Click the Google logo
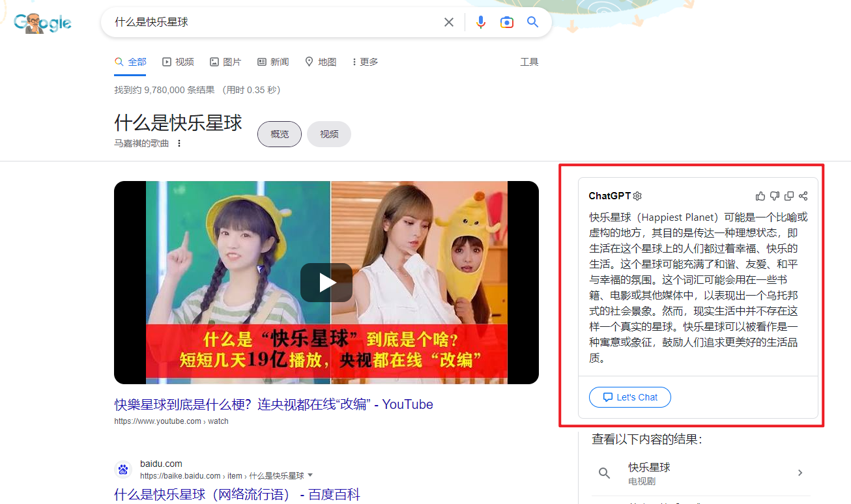The height and width of the screenshot is (504, 851). [x=42, y=23]
